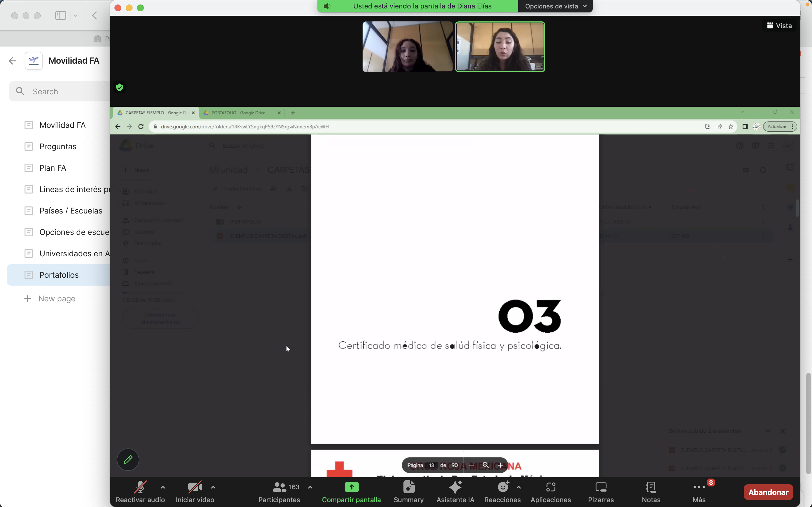
Task: Click the red Abandonar button
Action: [768, 492]
